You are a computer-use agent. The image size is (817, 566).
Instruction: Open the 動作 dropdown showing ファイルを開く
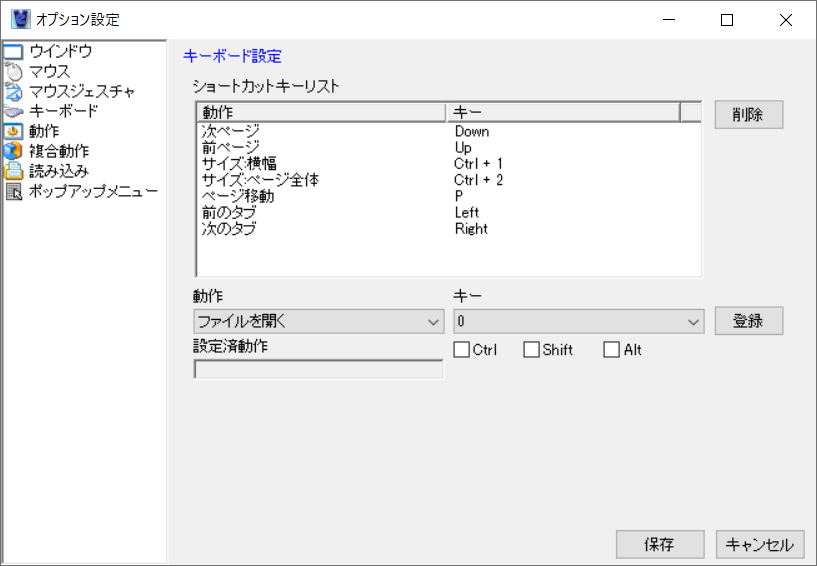[319, 322]
